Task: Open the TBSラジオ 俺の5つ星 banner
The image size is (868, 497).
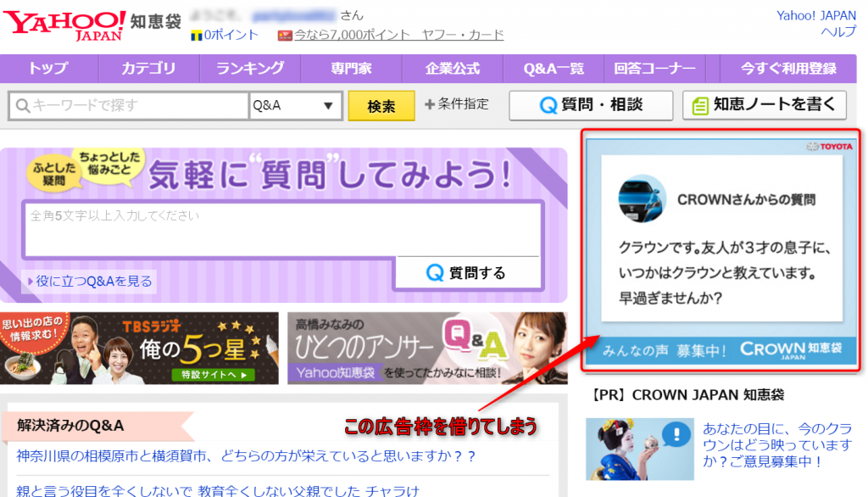Action: 139,349
